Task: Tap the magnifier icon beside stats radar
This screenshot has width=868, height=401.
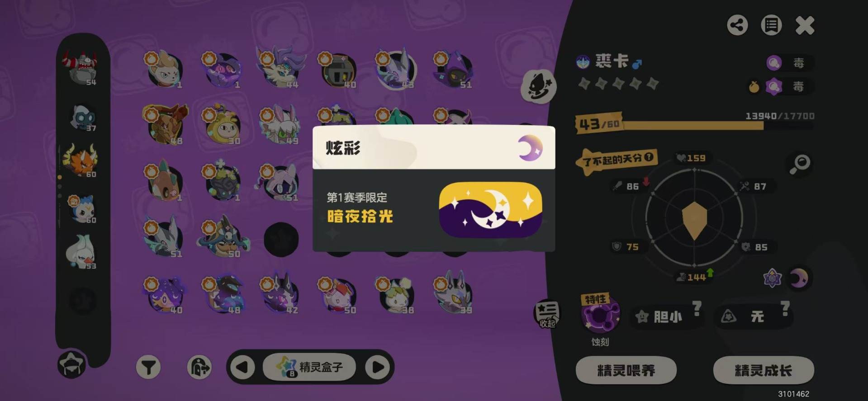Action: (x=800, y=164)
